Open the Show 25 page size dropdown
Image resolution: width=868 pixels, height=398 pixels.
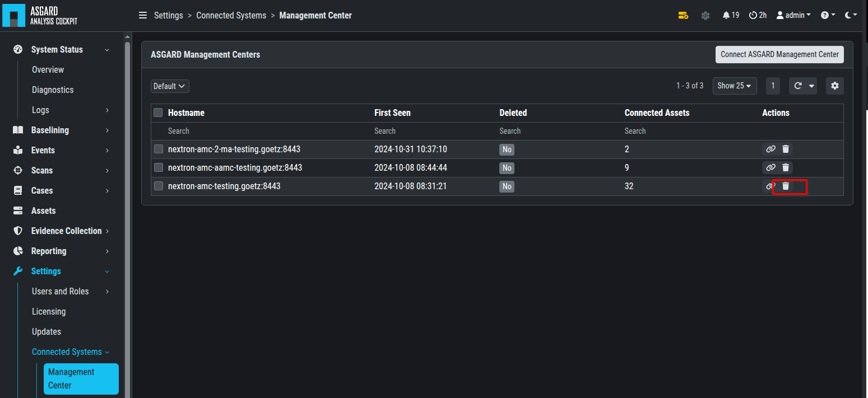click(x=734, y=86)
